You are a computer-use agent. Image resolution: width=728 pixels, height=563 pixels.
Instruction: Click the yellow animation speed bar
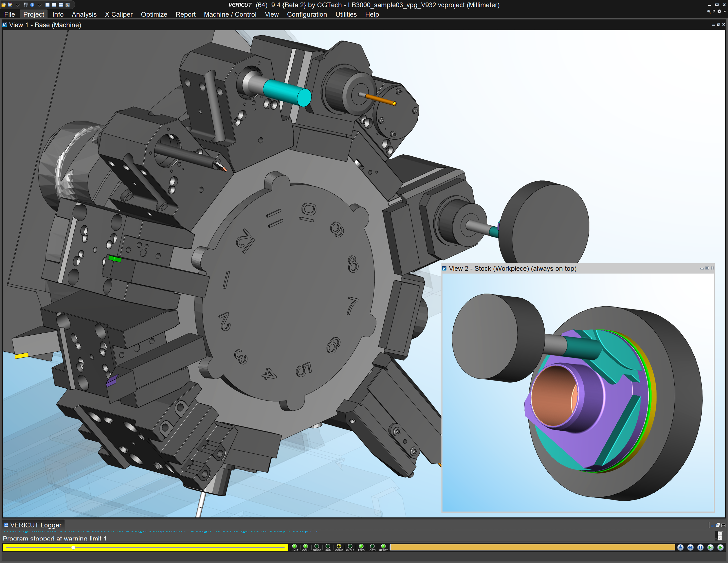point(145,547)
